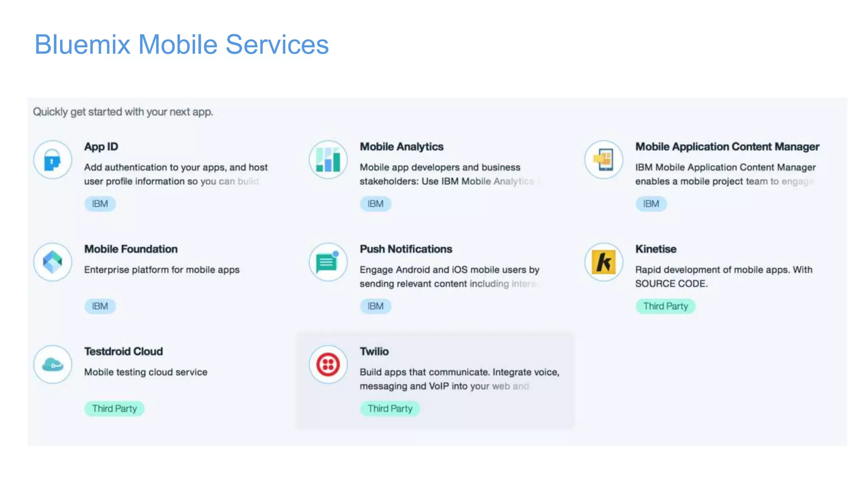
Task: Open the Mobile Analytics service title
Action: tap(401, 147)
